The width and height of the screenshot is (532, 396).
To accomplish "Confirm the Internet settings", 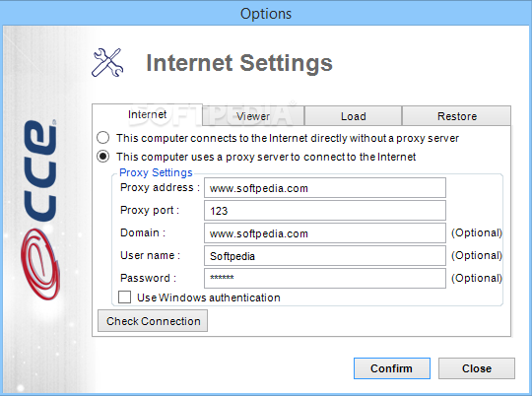I will 392,368.
